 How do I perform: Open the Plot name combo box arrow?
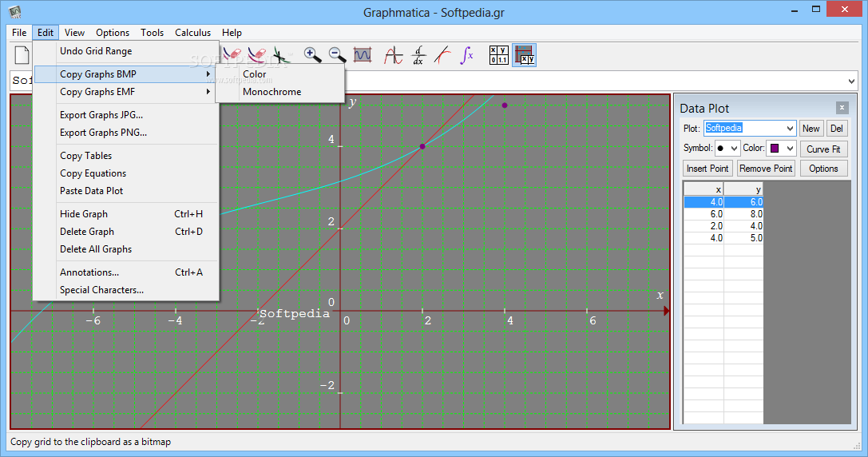point(790,128)
